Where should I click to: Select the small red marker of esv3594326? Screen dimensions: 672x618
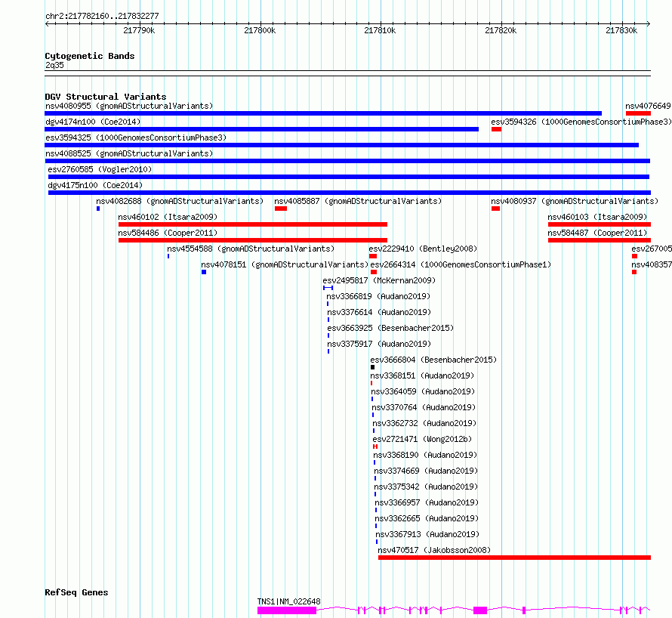pyautogui.click(x=496, y=129)
